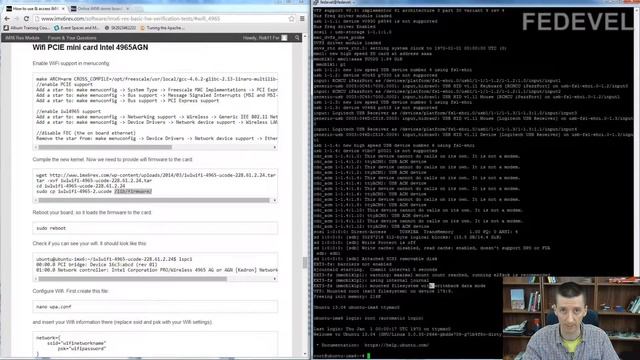Click the horizontal scrollbar of the lspci code box
640x360 pixels.
[x=133, y=279]
